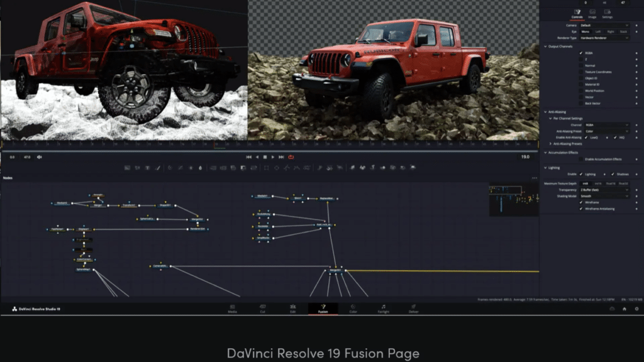Switch to the Edit page

[292, 307]
